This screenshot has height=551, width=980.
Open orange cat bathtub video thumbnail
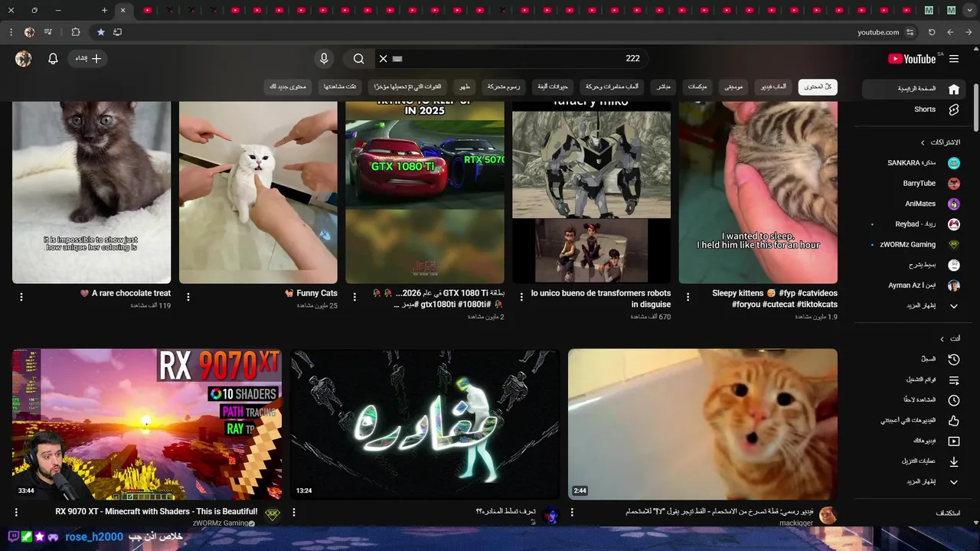pyautogui.click(x=703, y=424)
